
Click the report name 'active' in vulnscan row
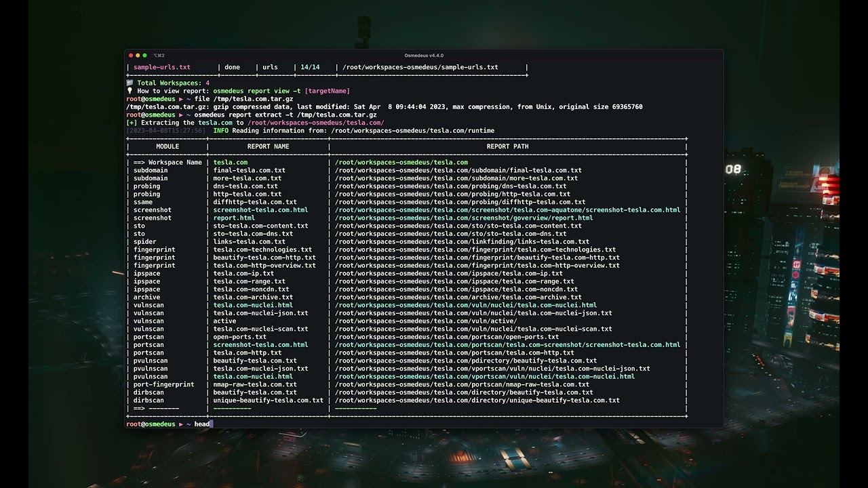(x=224, y=321)
